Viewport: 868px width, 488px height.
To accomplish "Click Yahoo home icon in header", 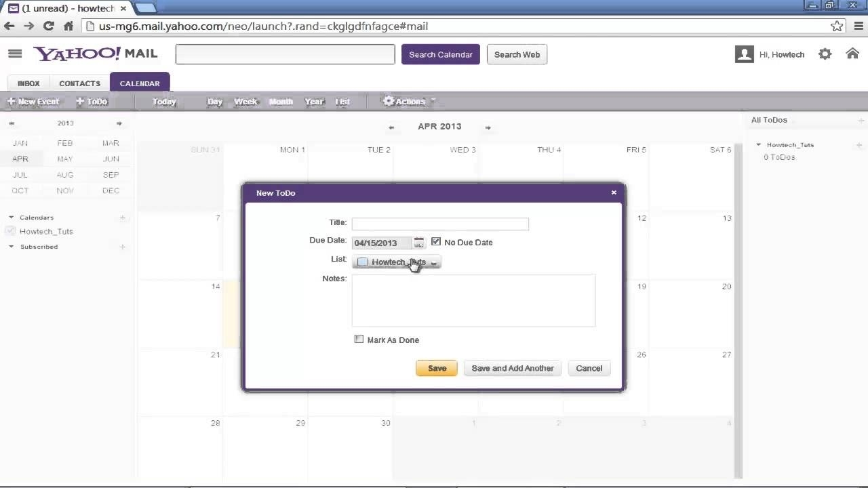I will point(852,54).
